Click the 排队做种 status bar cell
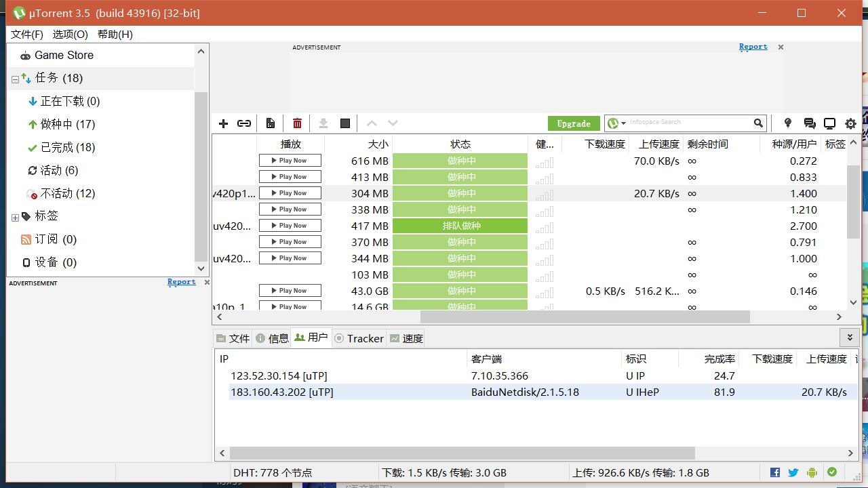The height and width of the screenshot is (488, 868). tap(460, 226)
